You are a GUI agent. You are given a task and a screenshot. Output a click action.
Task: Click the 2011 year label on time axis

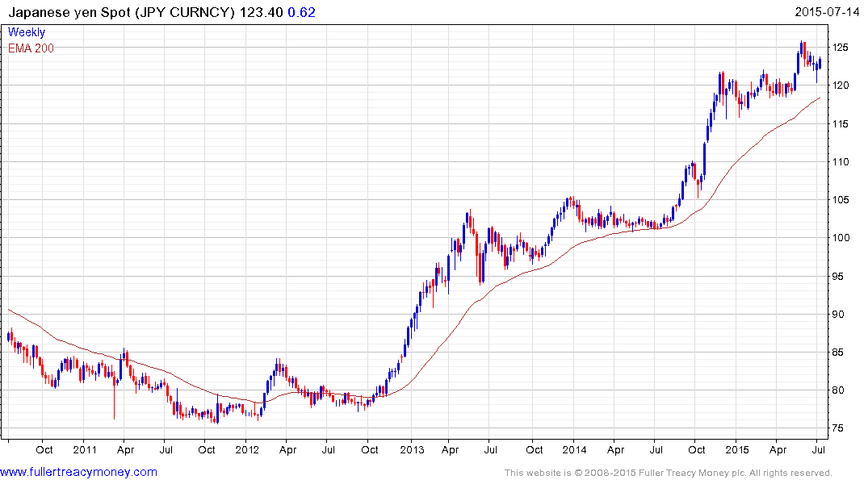pyautogui.click(x=85, y=449)
